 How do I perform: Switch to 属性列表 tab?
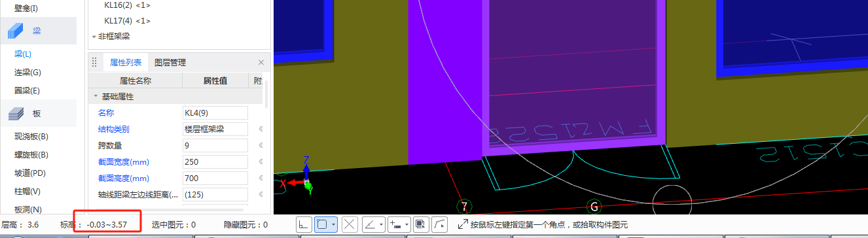[x=125, y=63]
